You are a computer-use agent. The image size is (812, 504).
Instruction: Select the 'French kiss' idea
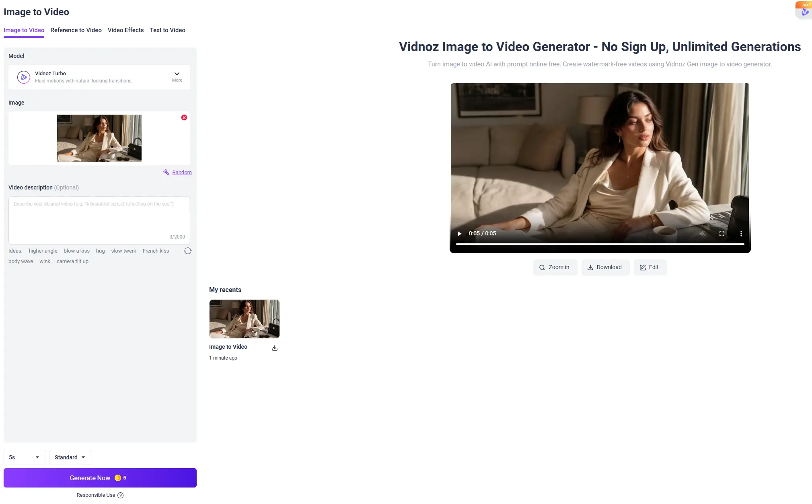point(156,251)
